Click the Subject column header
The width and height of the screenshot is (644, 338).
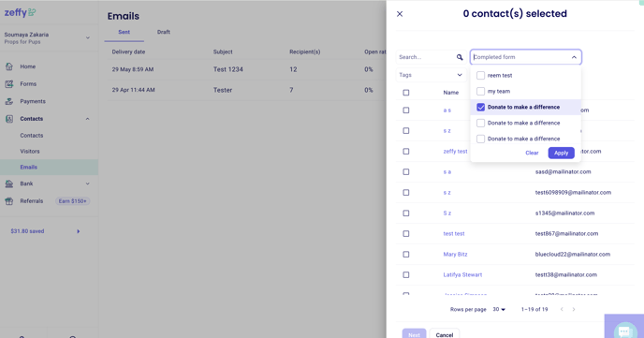coord(223,51)
